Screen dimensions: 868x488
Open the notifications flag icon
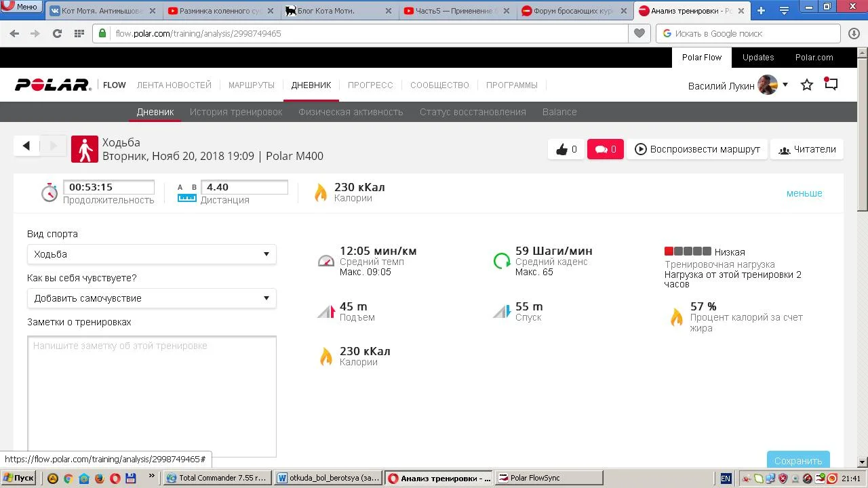coord(831,85)
